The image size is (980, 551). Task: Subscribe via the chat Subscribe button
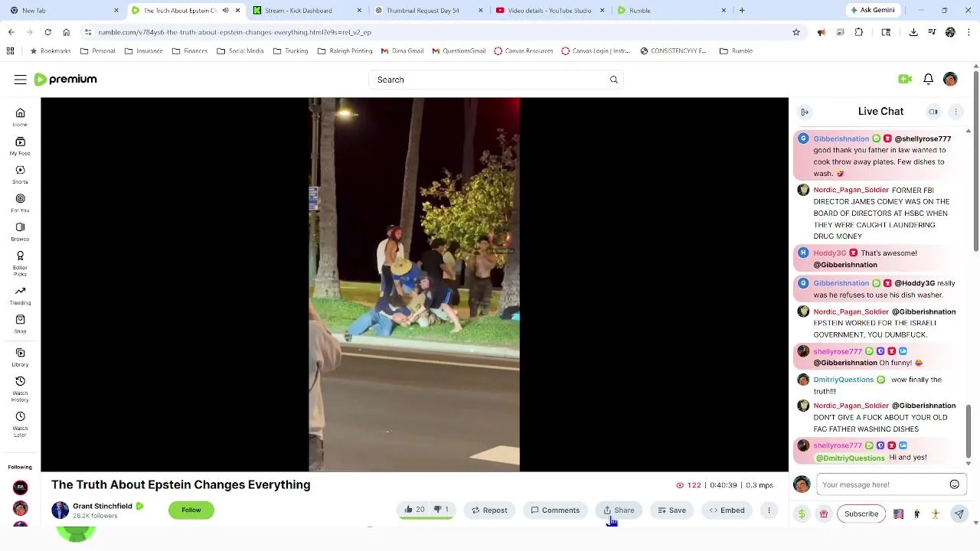pos(861,514)
